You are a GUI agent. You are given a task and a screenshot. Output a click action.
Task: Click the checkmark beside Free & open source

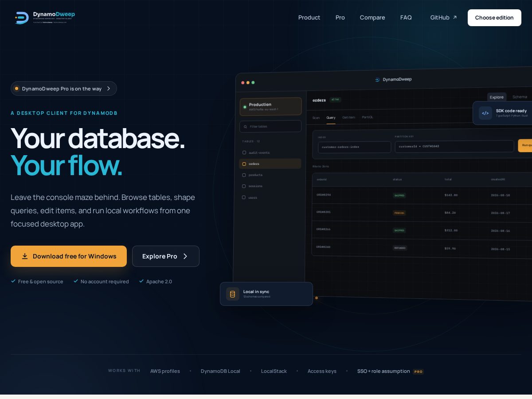13,281
